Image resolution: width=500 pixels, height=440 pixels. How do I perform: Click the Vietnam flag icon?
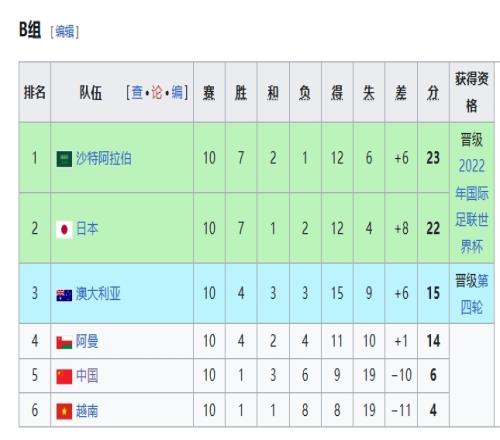click(x=64, y=411)
